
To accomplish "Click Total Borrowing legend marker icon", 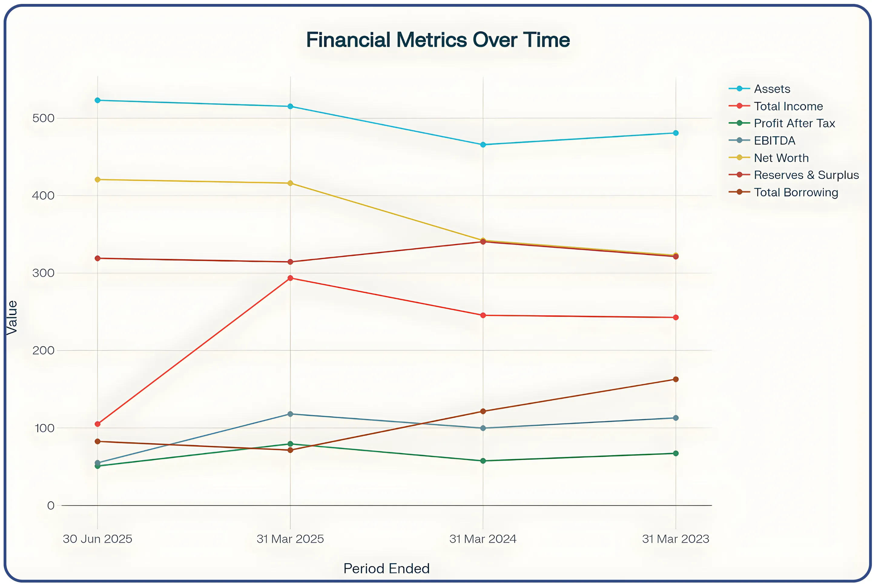I will [x=739, y=192].
